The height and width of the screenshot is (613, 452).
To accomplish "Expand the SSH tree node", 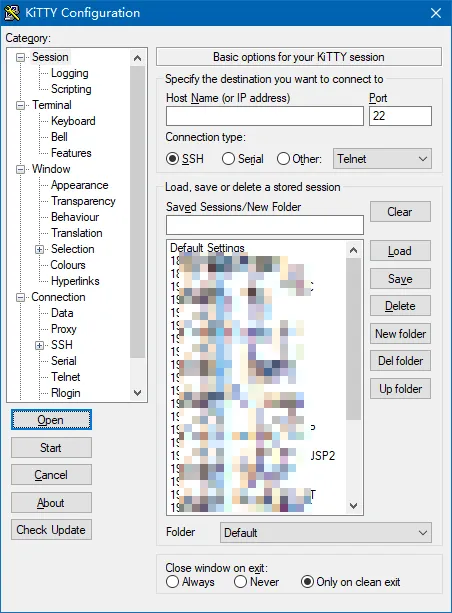I will click(39, 346).
